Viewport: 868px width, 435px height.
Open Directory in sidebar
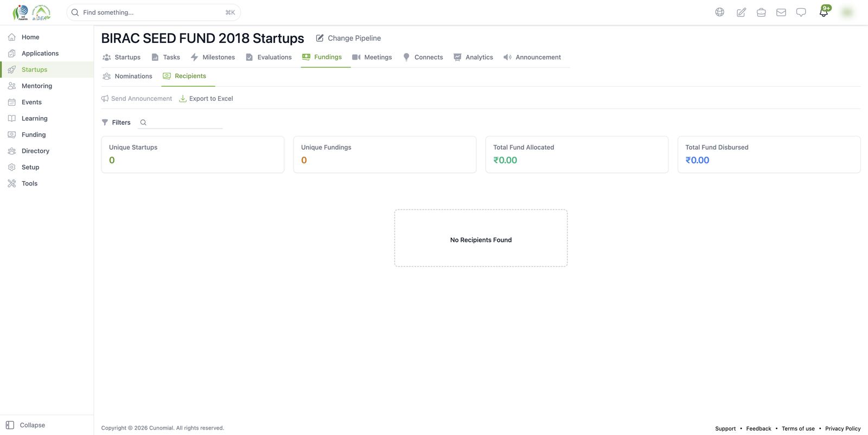[47, 151]
